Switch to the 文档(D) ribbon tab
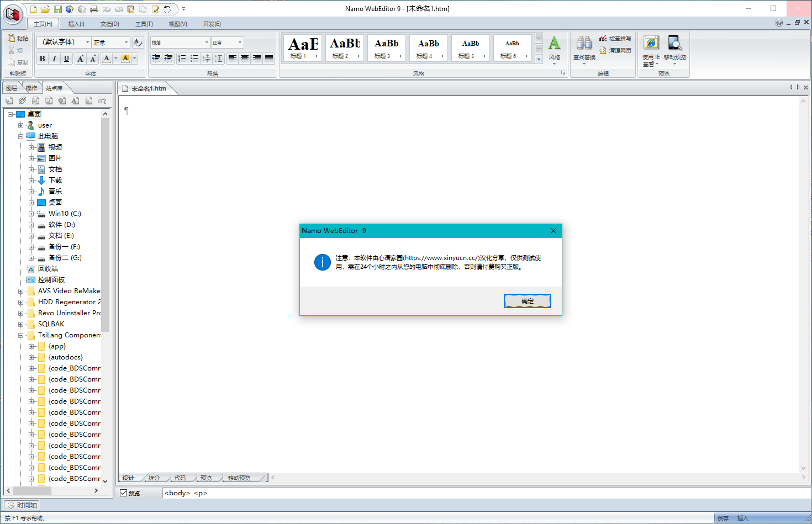The width and height of the screenshot is (812, 524). [110, 24]
